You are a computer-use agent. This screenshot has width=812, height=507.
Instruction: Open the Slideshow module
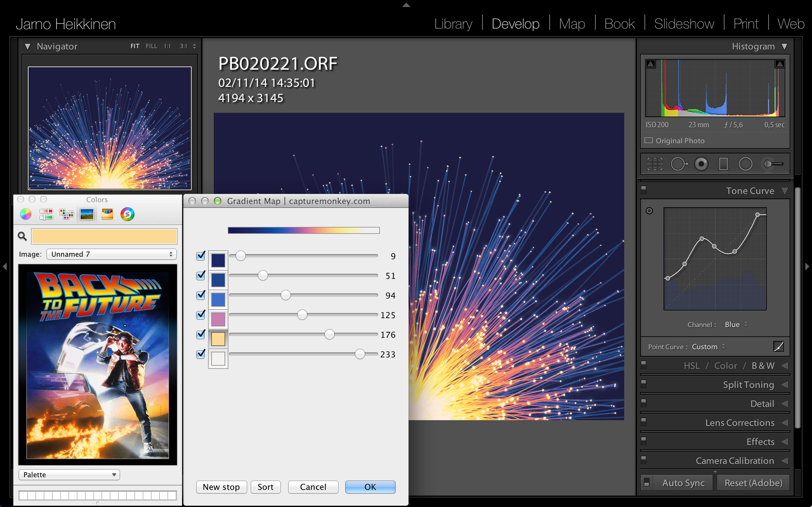point(684,24)
